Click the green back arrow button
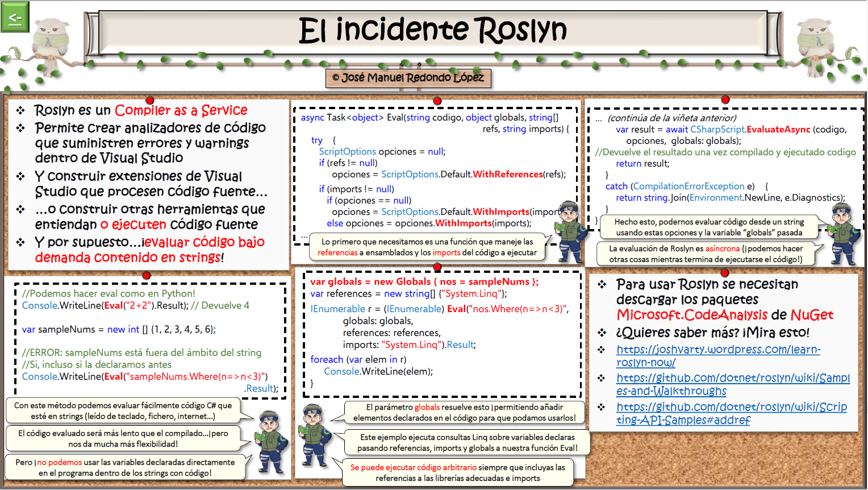The image size is (868, 490). tap(15, 17)
